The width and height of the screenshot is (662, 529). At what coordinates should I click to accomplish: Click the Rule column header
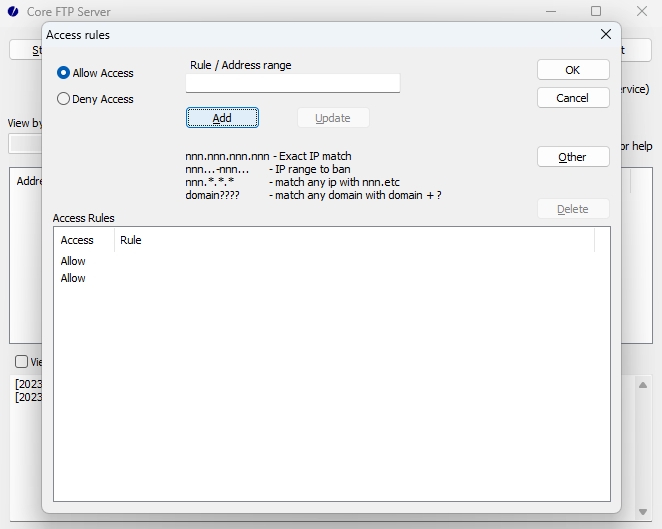(x=131, y=240)
